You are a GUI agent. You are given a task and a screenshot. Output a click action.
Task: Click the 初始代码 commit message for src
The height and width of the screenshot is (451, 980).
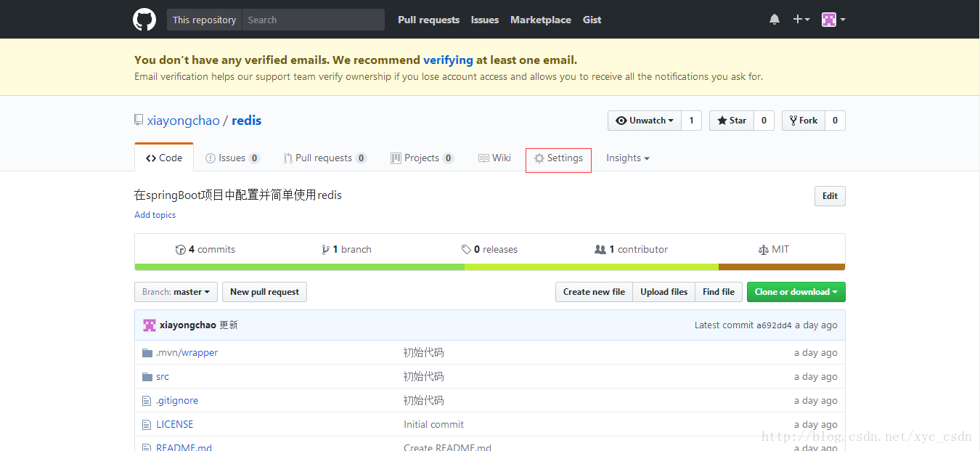(x=424, y=377)
